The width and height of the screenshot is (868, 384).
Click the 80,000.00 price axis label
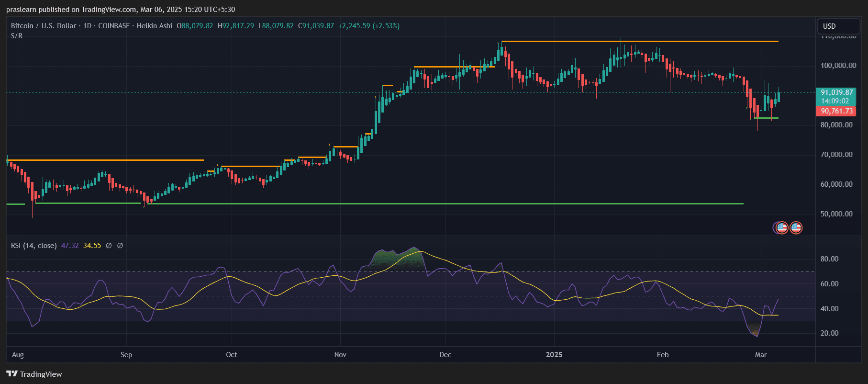coord(836,125)
